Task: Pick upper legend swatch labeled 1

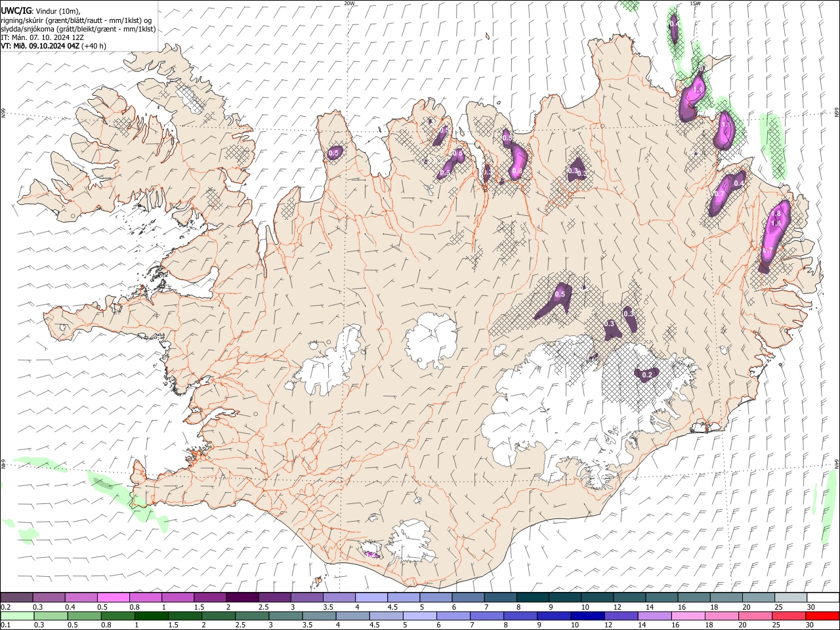Action: 177,597
